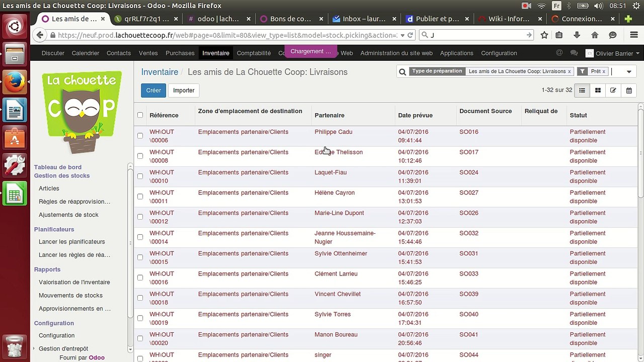
Task: Bookmark this page with the star icon
Action: tap(544, 35)
